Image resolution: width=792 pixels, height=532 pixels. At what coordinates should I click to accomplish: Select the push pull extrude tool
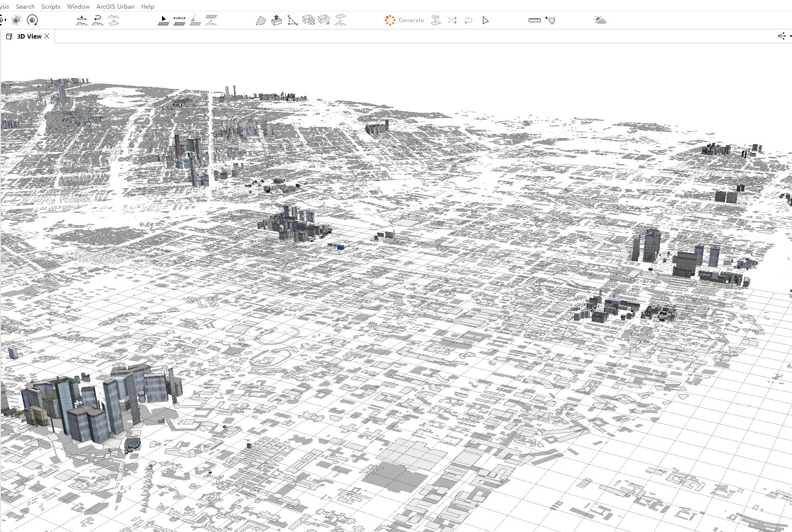point(276,20)
